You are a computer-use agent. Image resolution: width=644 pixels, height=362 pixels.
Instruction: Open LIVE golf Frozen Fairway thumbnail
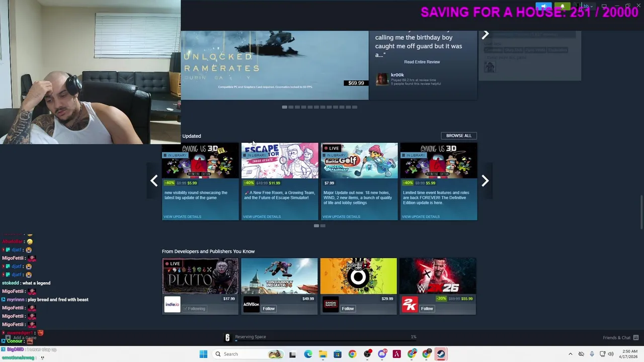(359, 161)
